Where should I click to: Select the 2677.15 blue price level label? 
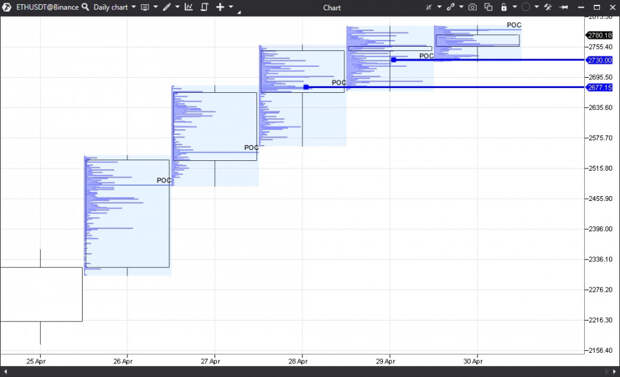[599, 87]
